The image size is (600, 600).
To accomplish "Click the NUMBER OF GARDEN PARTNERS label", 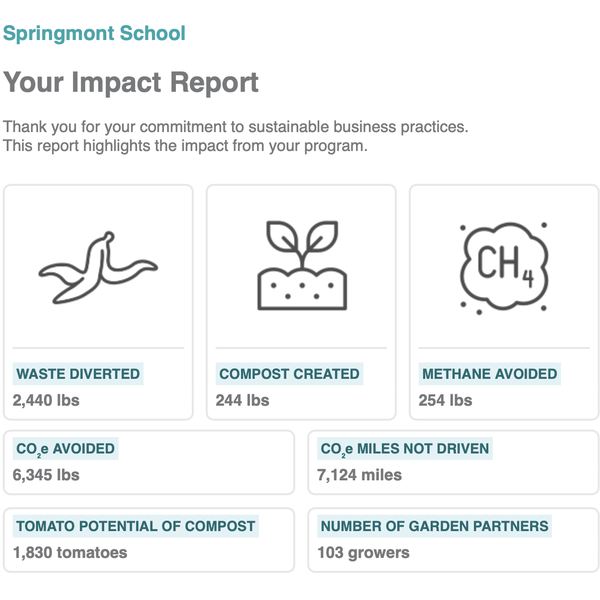I will click(x=434, y=526).
